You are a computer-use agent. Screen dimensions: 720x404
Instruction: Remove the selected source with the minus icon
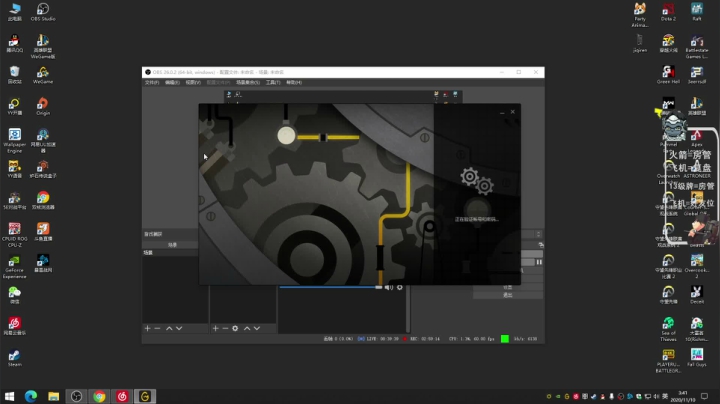(x=225, y=328)
